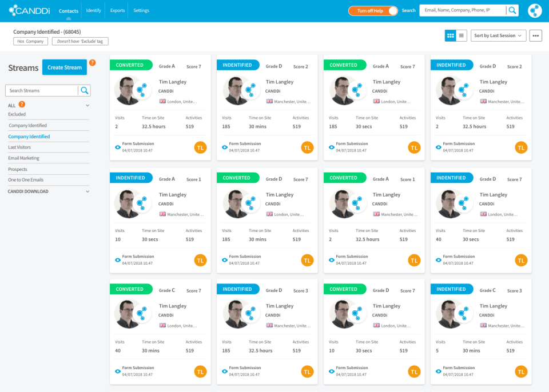Select the Prospects stream

click(18, 169)
